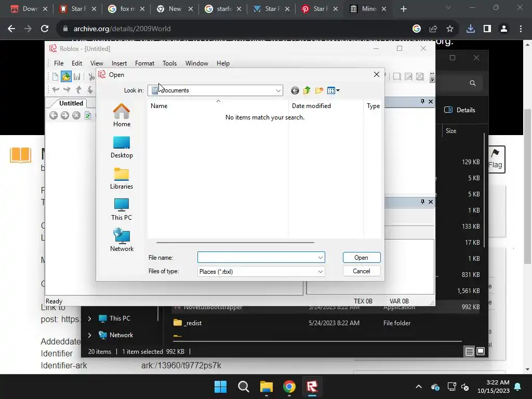This screenshot has width=532, height=399.
Task: Pin the lower Roblox side panel
Action: pos(422,202)
